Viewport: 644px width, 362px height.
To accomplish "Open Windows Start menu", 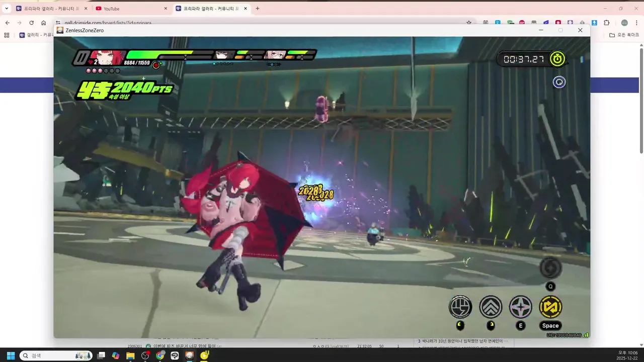I will click(10, 355).
